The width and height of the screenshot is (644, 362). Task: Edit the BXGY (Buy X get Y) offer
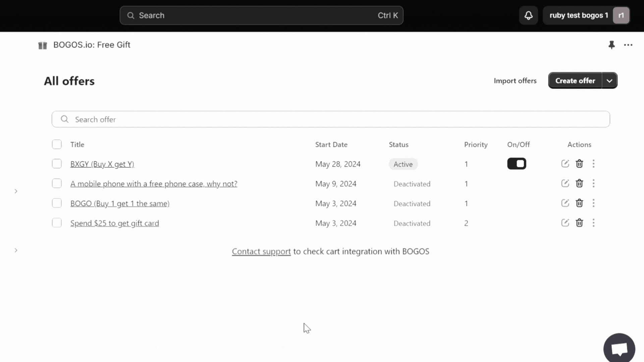pyautogui.click(x=565, y=164)
